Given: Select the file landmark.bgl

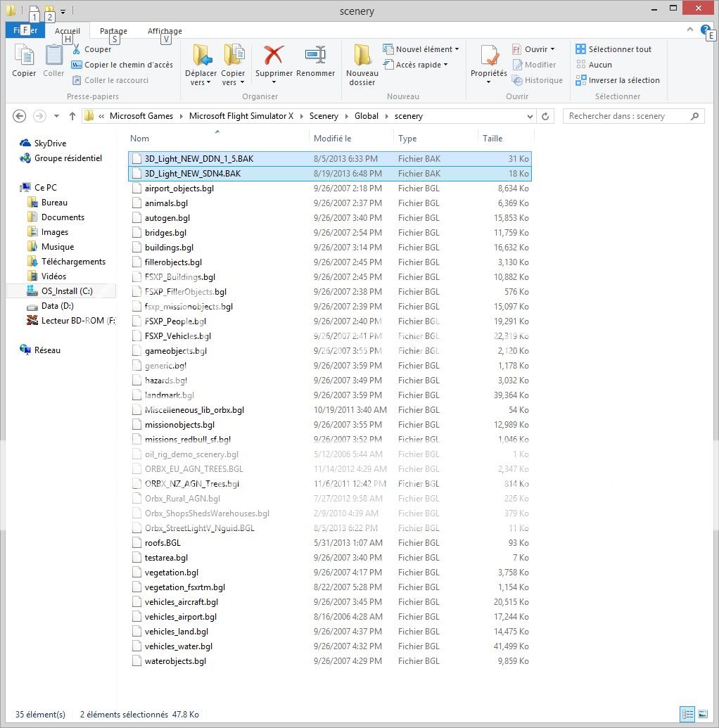Looking at the screenshot, I should pos(330,395).
